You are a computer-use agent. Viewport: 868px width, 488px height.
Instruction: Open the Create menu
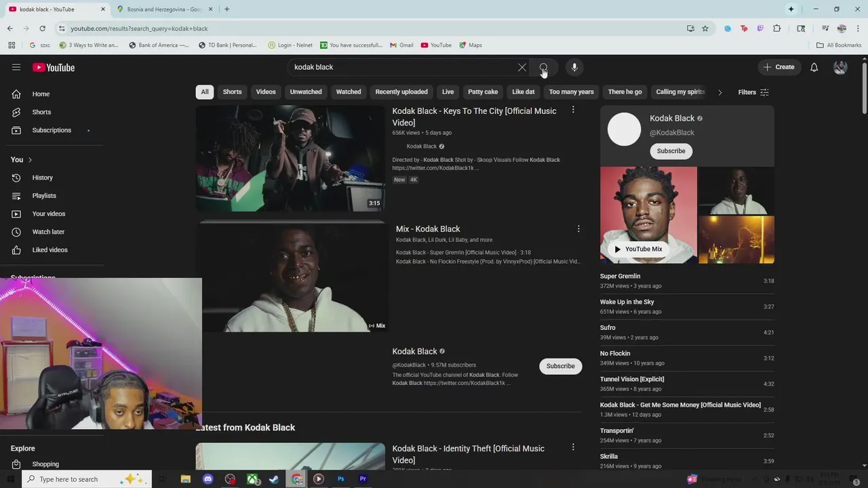click(778, 67)
